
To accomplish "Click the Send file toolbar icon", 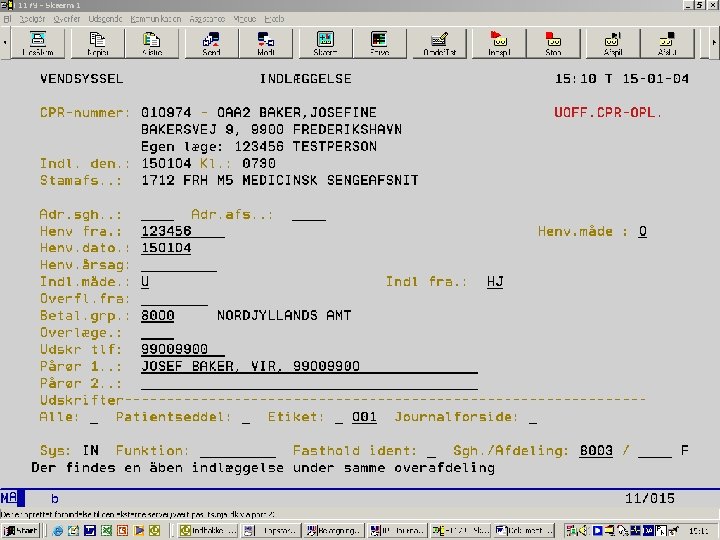I will tap(211, 44).
